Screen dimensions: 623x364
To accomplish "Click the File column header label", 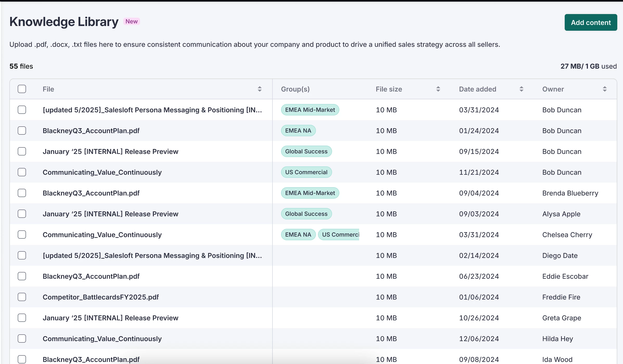I will (48, 89).
